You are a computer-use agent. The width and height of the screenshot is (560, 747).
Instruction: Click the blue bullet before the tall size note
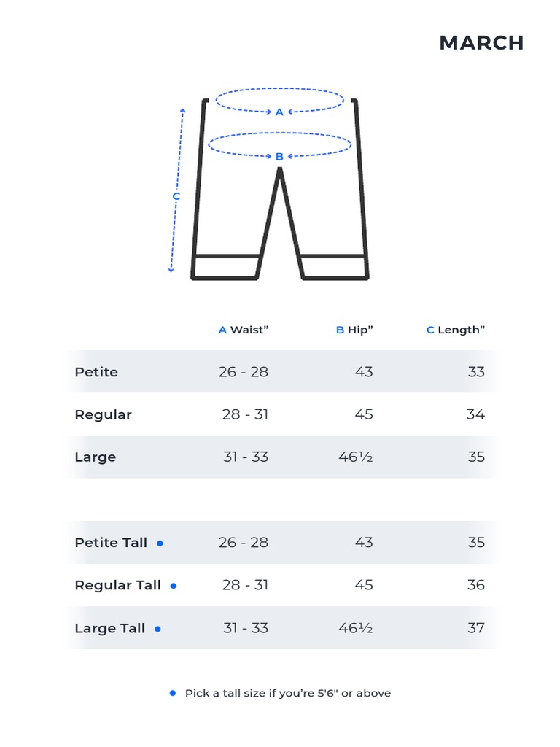pos(173,693)
